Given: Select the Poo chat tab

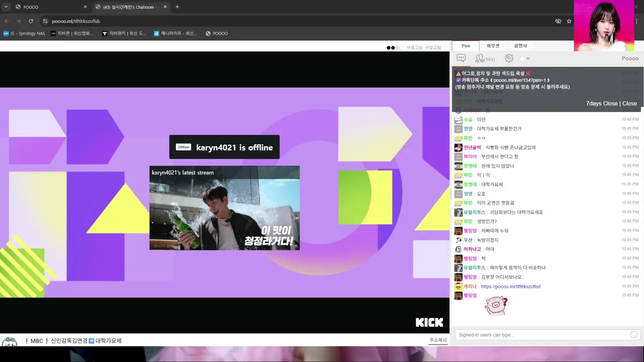Looking at the screenshot, I should [x=466, y=46].
